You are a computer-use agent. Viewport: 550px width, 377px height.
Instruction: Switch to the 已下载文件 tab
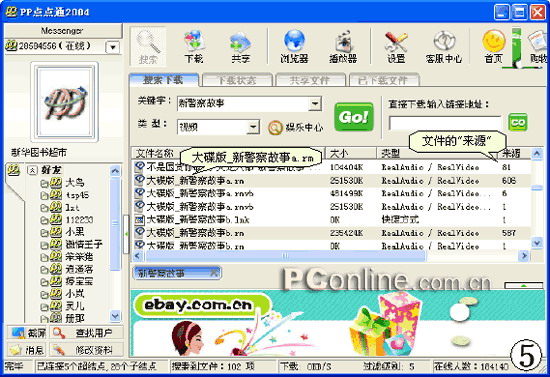click(383, 80)
